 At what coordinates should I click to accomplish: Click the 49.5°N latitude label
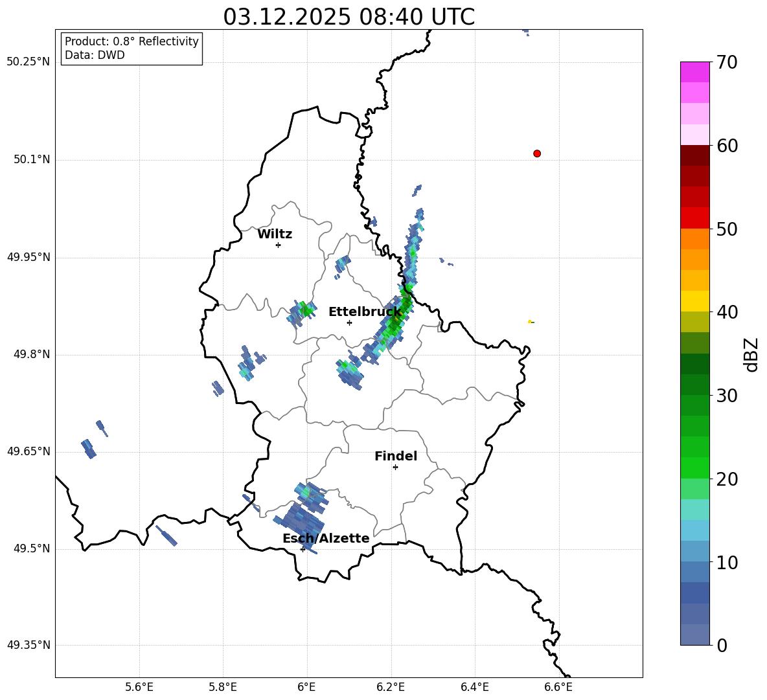31,548
